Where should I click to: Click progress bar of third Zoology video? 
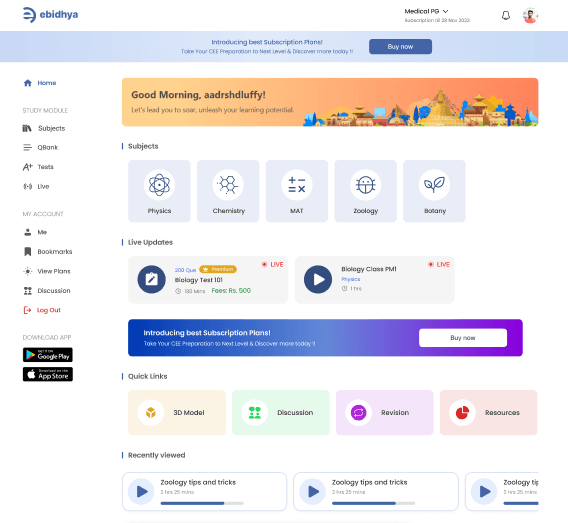click(x=521, y=503)
